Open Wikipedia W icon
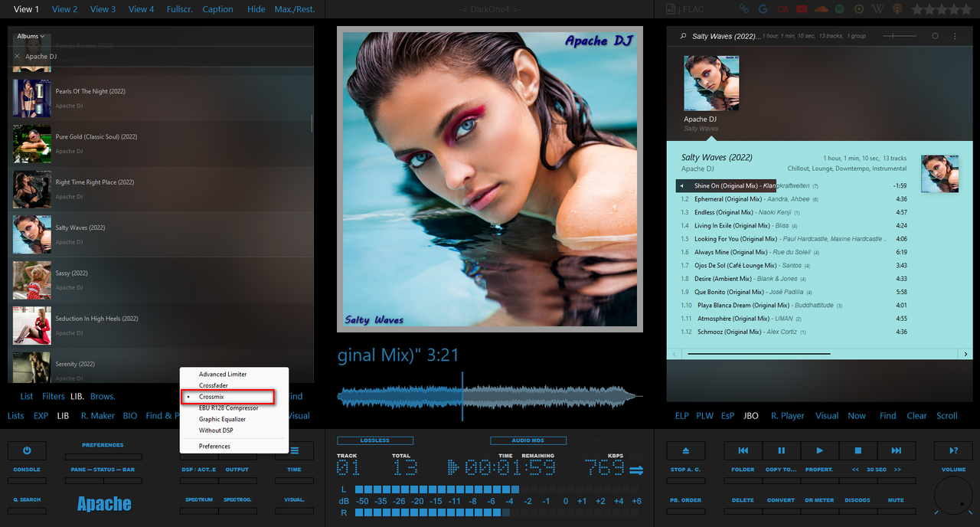This screenshot has width=980, height=527. point(878,9)
